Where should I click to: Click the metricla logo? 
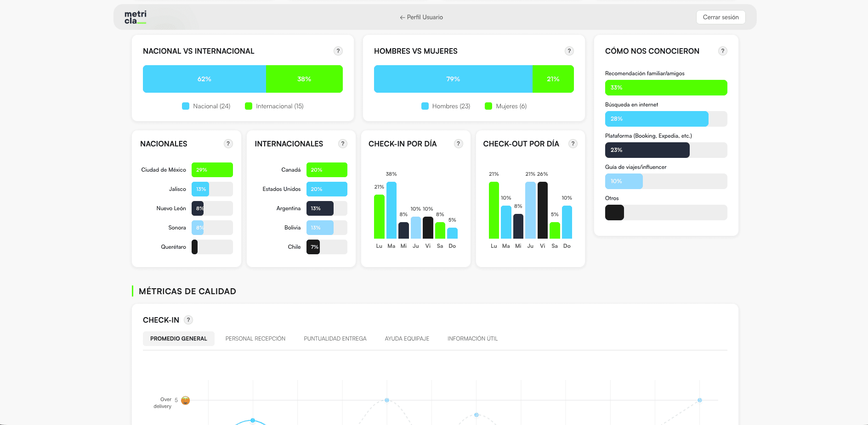click(x=135, y=17)
